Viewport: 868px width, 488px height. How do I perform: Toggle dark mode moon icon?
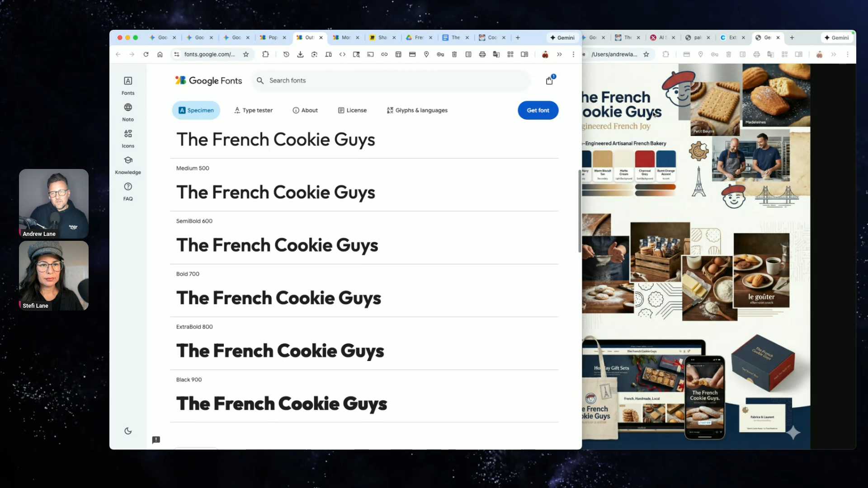pos(128,431)
